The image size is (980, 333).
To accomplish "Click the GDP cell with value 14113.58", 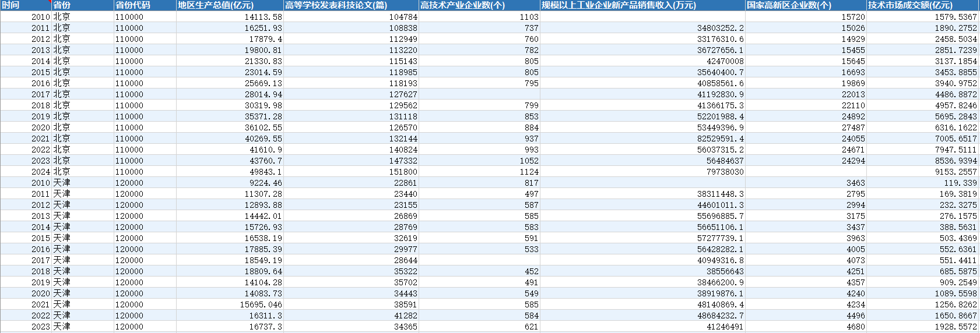I will pyautogui.click(x=230, y=17).
